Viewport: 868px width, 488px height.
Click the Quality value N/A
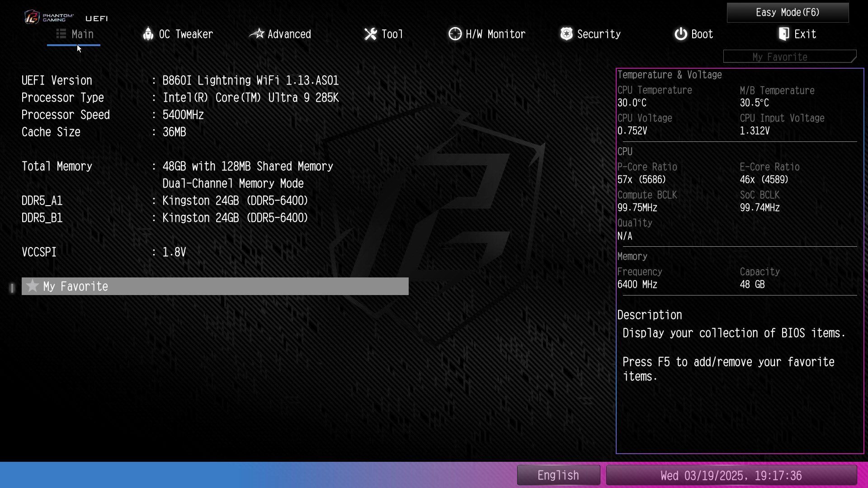pos(625,236)
